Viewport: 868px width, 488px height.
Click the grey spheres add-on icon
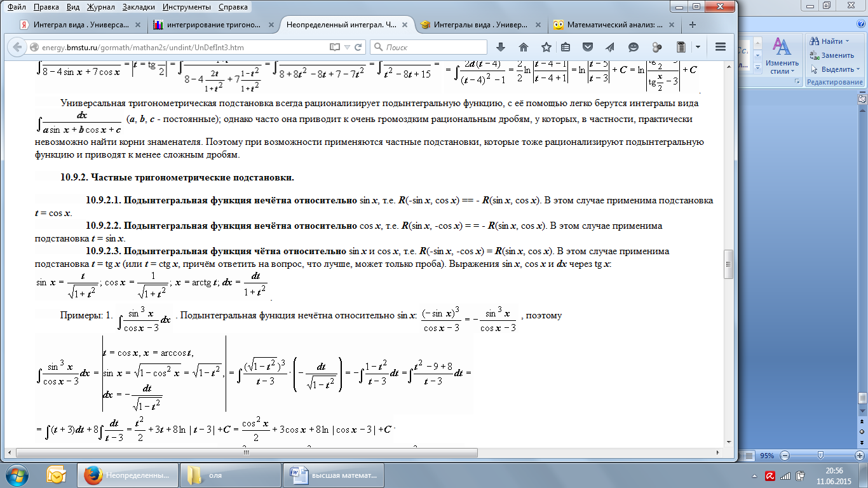pyautogui.click(x=657, y=47)
